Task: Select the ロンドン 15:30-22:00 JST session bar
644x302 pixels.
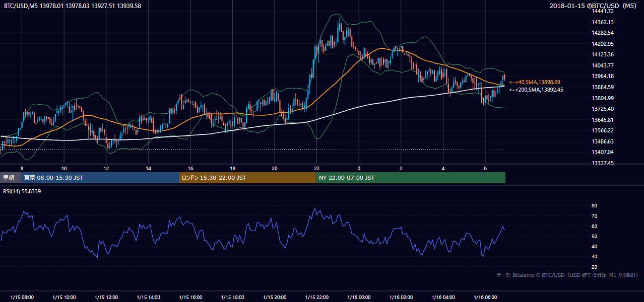Action: [x=247, y=178]
